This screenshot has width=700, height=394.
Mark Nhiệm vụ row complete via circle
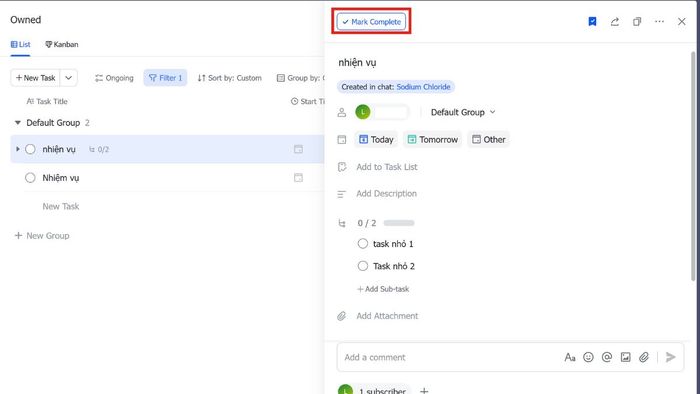[x=30, y=178]
